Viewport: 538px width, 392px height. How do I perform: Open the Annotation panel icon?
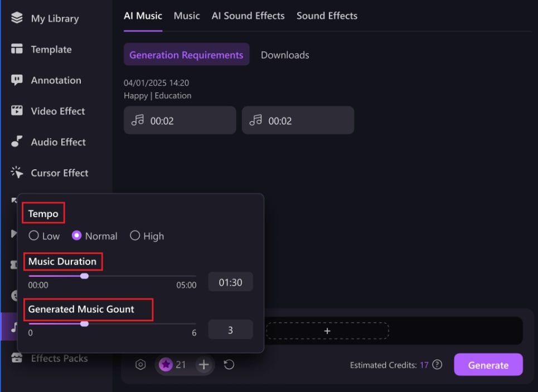17,80
